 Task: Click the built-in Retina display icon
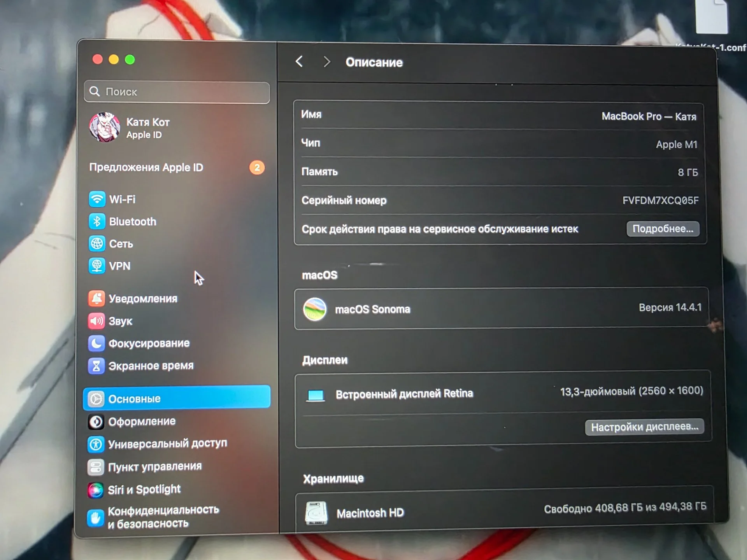tap(316, 395)
